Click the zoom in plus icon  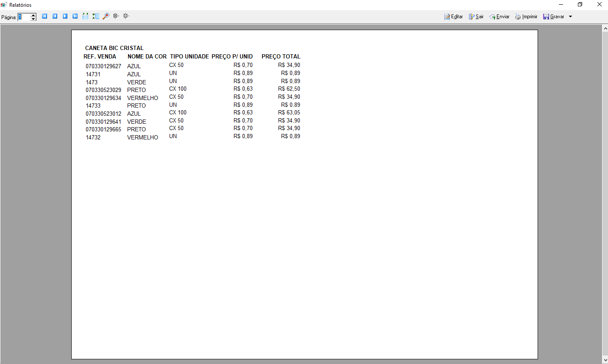click(x=116, y=16)
